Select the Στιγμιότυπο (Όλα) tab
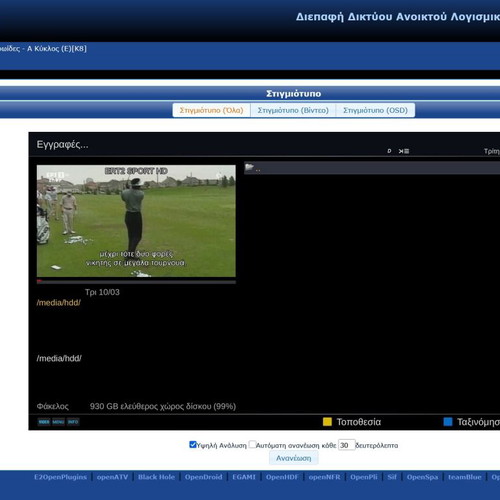The width and height of the screenshot is (500, 500). 211,110
